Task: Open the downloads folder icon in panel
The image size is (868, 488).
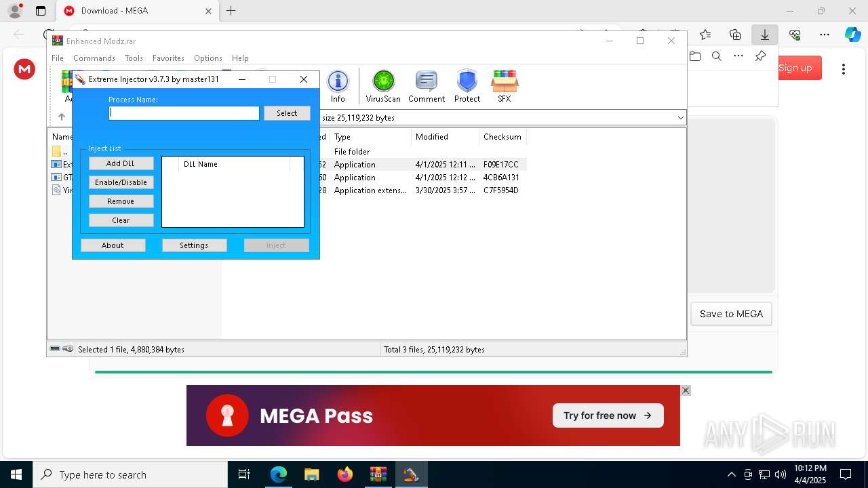Action: point(694,56)
